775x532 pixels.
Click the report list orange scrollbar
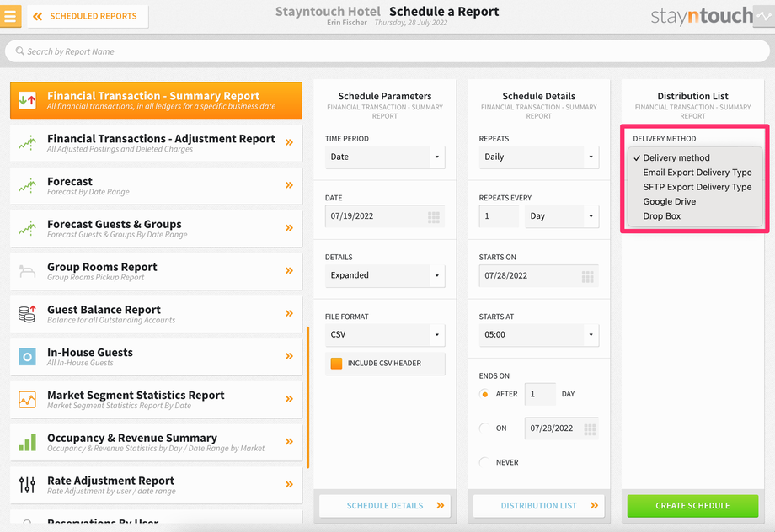[308, 397]
